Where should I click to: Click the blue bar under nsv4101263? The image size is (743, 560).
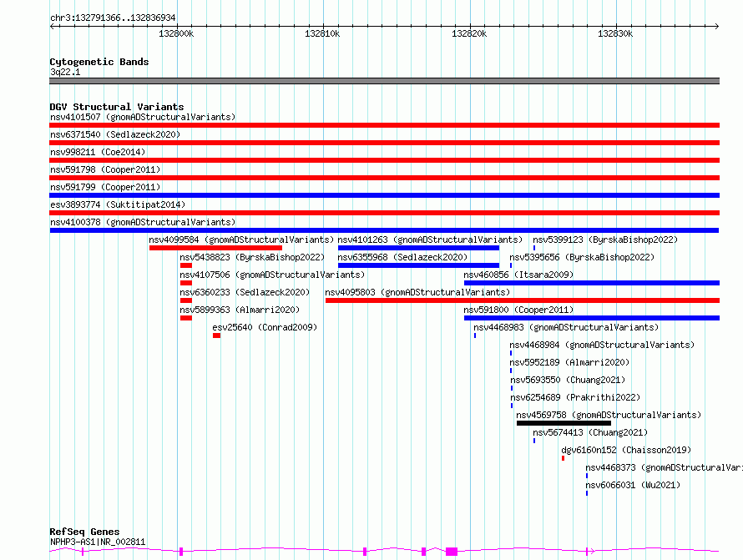pos(418,248)
